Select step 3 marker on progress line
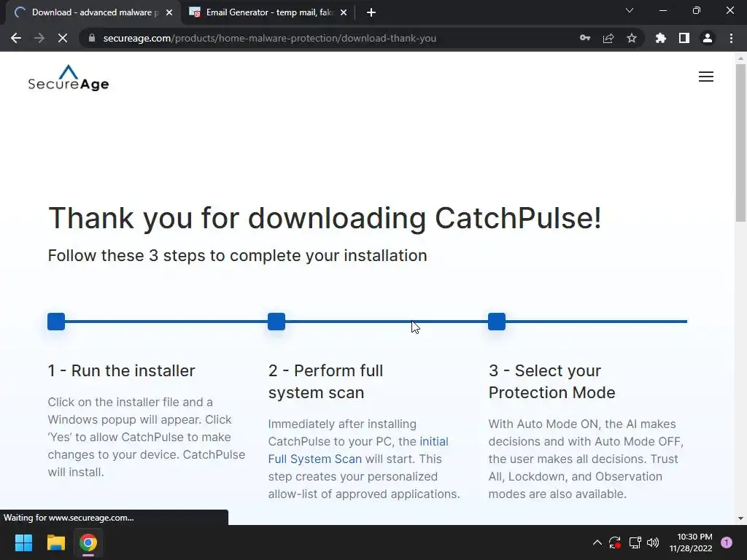This screenshot has width=747, height=560. click(497, 322)
